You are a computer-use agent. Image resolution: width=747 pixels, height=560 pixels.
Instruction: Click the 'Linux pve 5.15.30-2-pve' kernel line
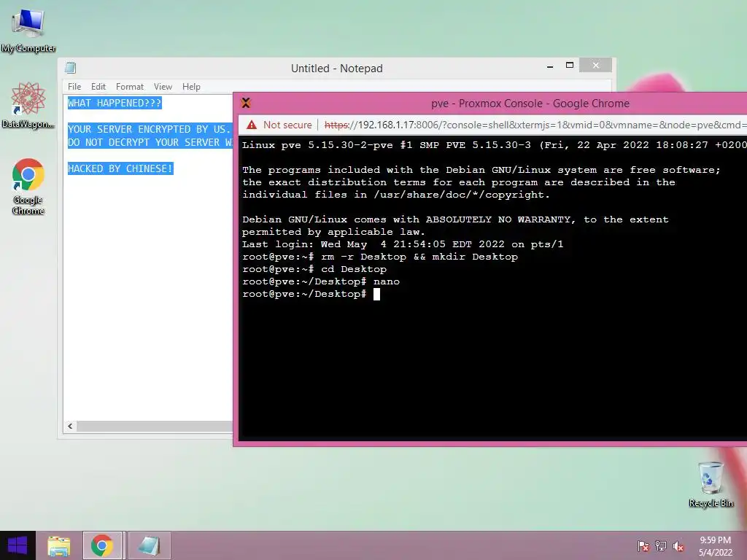coord(494,145)
